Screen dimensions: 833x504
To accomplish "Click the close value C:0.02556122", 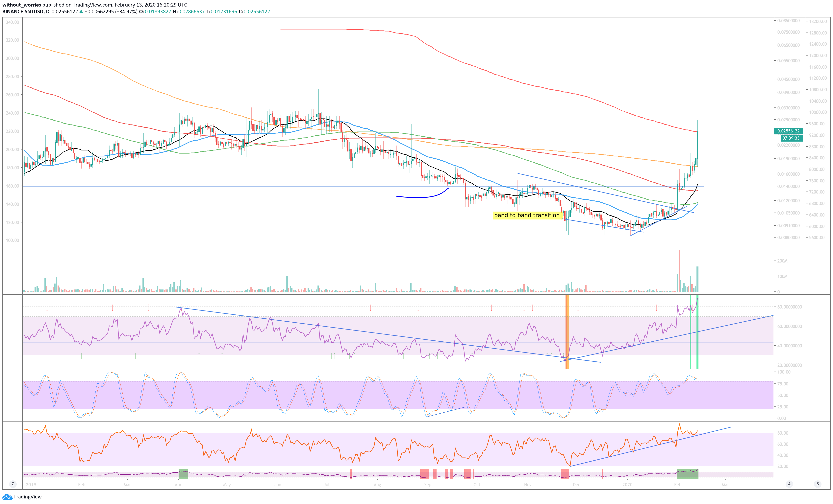I will [x=254, y=11].
